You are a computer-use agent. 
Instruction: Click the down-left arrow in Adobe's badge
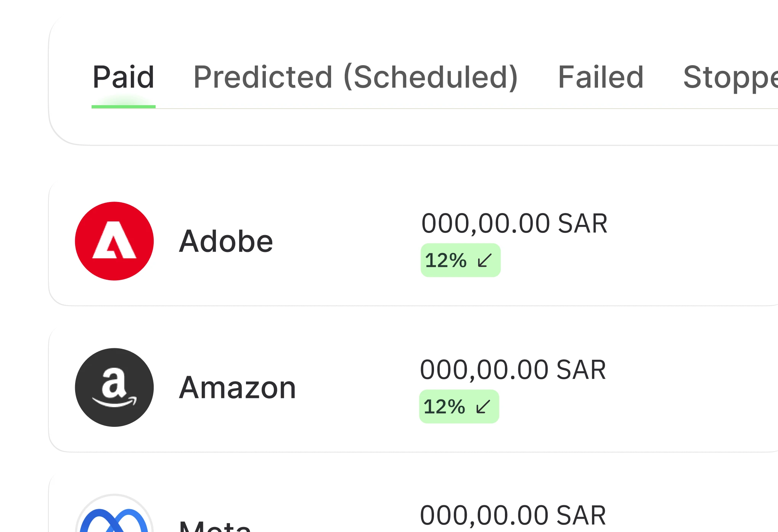[485, 261]
